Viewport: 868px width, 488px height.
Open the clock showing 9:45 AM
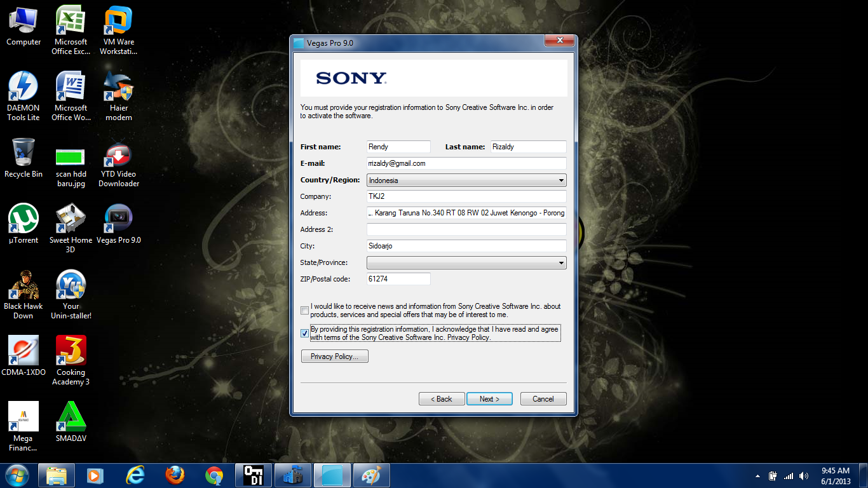coord(836,476)
